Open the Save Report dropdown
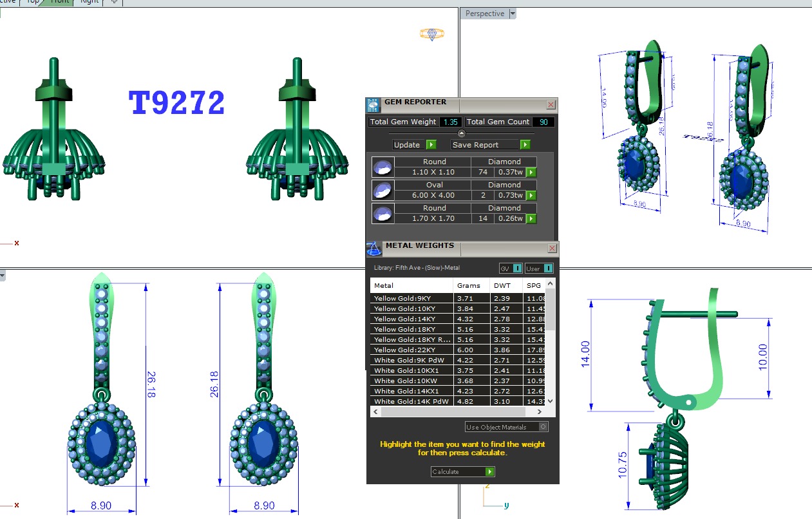Image resolution: width=812 pixels, height=519 pixels. pyautogui.click(x=525, y=145)
